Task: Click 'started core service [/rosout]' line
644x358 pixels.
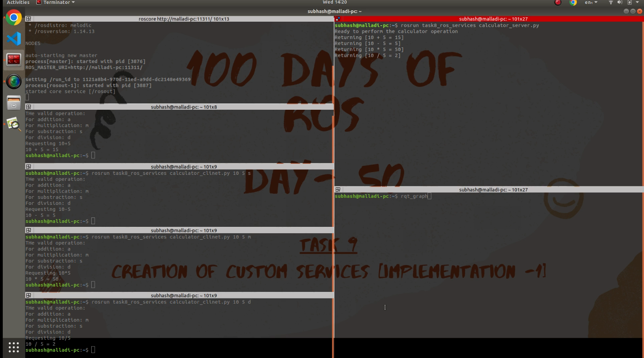Action: 70,92
